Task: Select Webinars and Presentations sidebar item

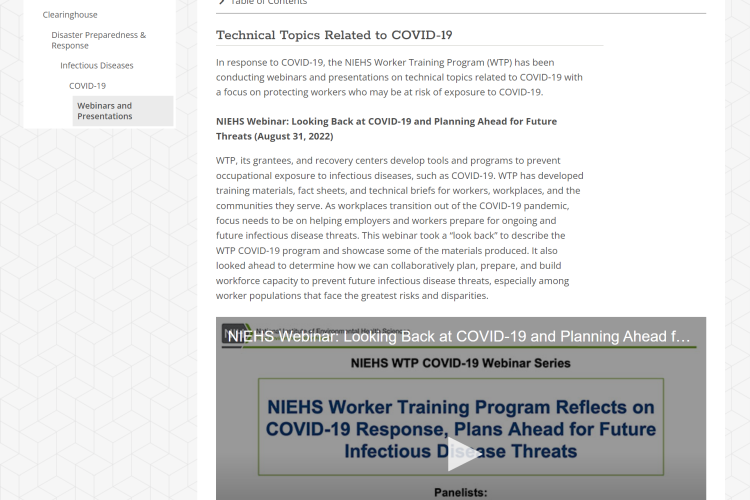Action: point(123,111)
